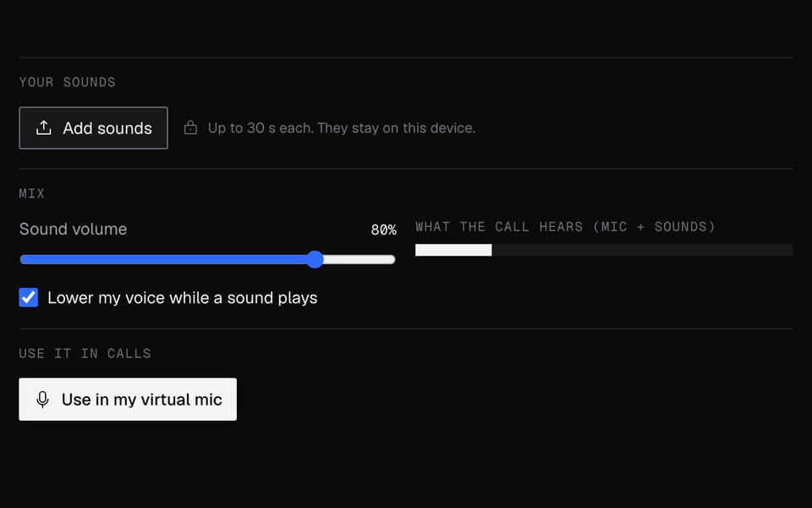Screen dimensions: 812x508
Task: Click the Sound volume label
Action: pyautogui.click(x=73, y=229)
